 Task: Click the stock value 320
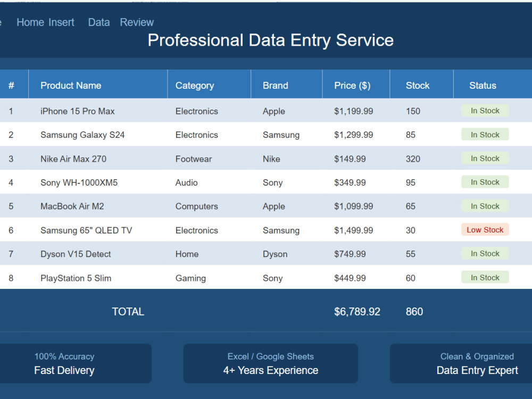point(413,159)
